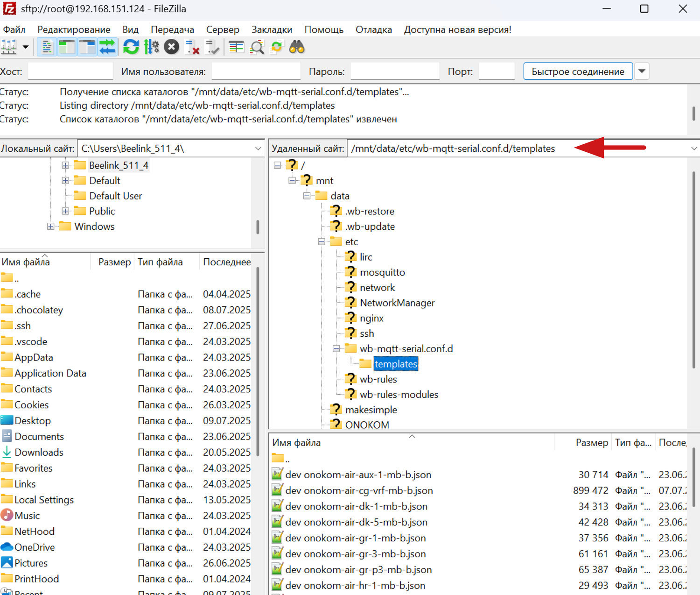
Task: Click the Быстрое соединение button
Action: coord(578,71)
